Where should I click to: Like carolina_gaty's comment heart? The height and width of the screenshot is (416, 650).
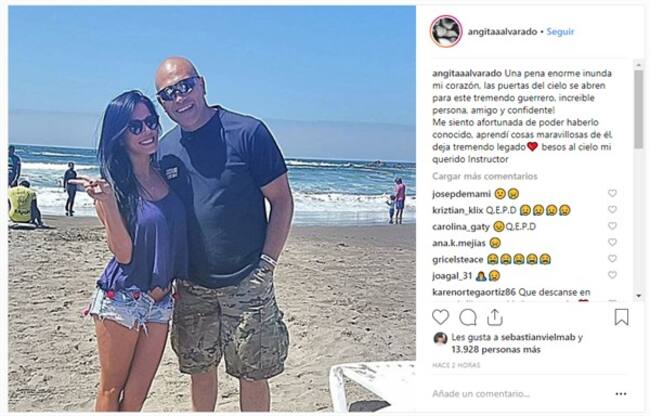pyautogui.click(x=612, y=226)
